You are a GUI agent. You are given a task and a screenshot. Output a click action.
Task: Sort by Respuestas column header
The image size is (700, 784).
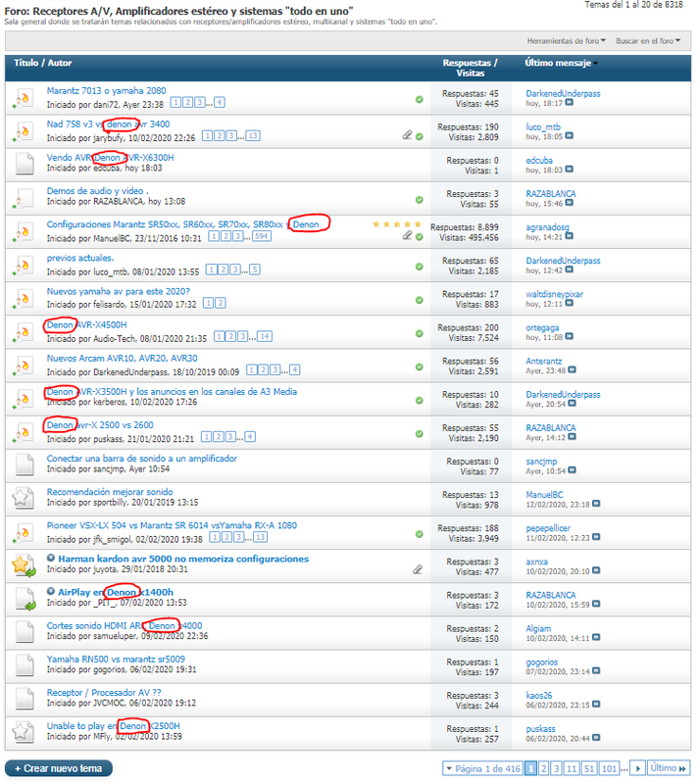click(x=467, y=63)
